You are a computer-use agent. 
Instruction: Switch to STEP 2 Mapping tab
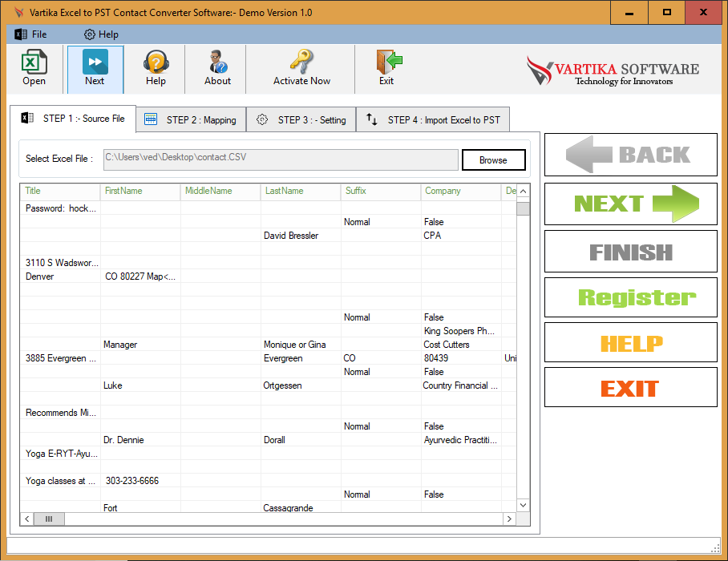(x=192, y=120)
